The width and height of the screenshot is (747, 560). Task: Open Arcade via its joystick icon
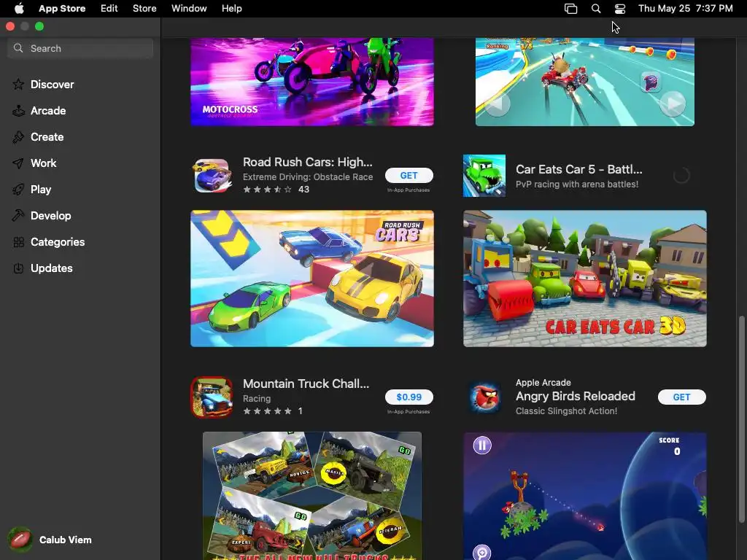pos(18,111)
